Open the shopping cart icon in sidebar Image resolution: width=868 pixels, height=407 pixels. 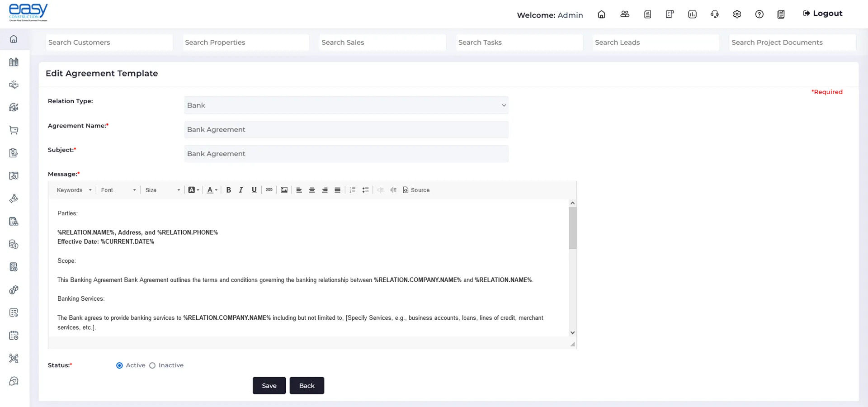click(14, 130)
